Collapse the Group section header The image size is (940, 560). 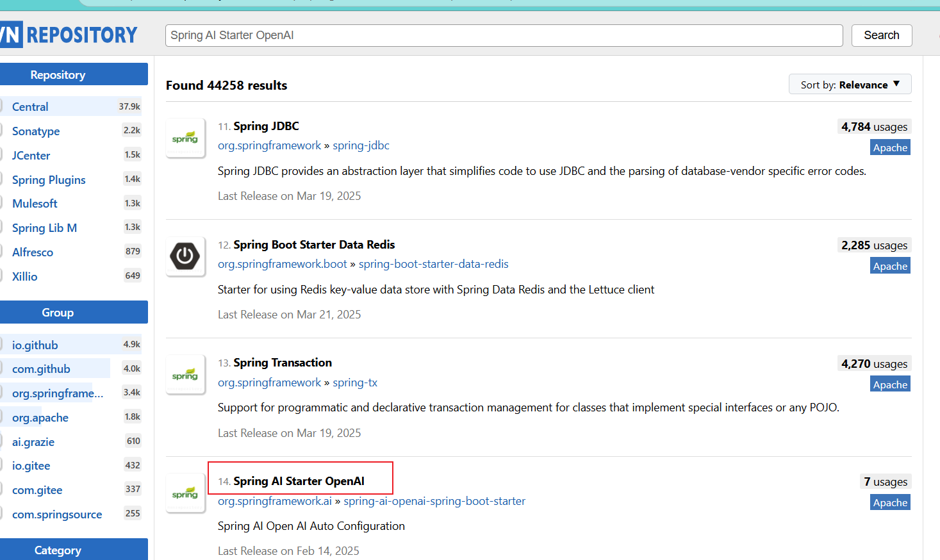[x=57, y=312]
